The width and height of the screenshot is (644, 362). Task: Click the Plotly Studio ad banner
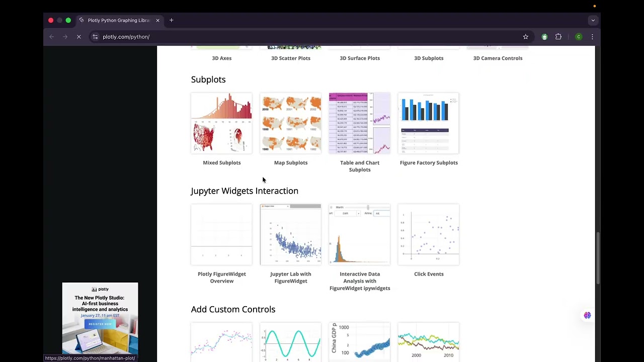pos(100,319)
